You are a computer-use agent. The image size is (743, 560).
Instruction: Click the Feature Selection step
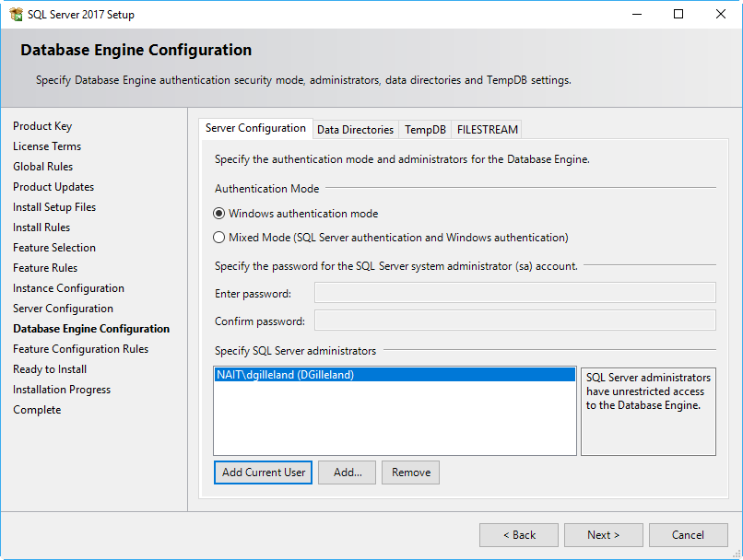54,248
